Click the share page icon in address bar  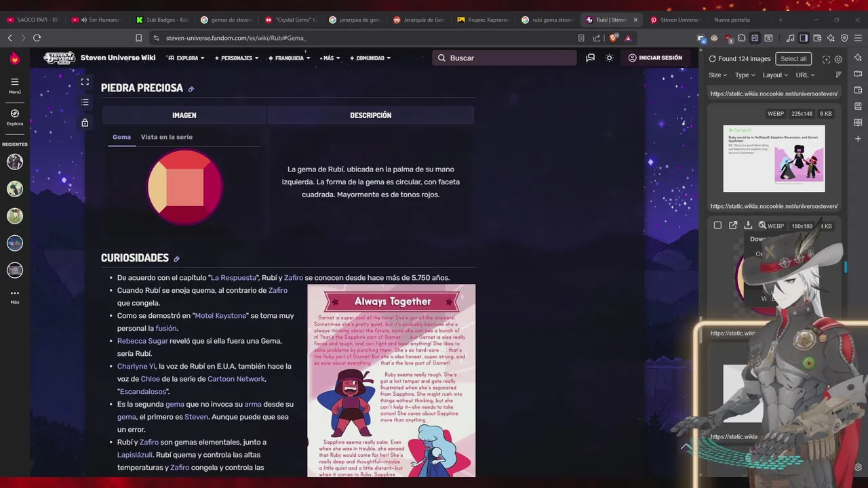pyautogui.click(x=597, y=38)
